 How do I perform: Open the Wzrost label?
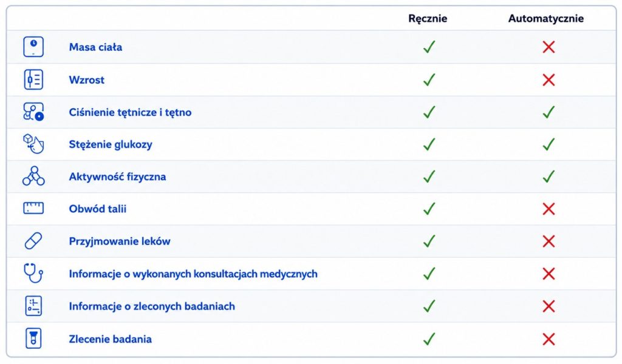[86, 80]
